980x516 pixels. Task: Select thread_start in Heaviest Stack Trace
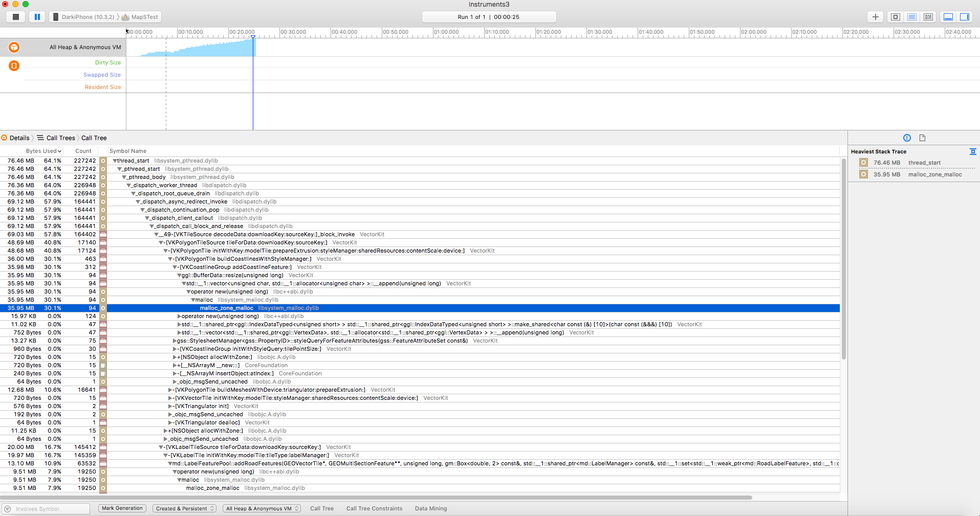(924, 163)
